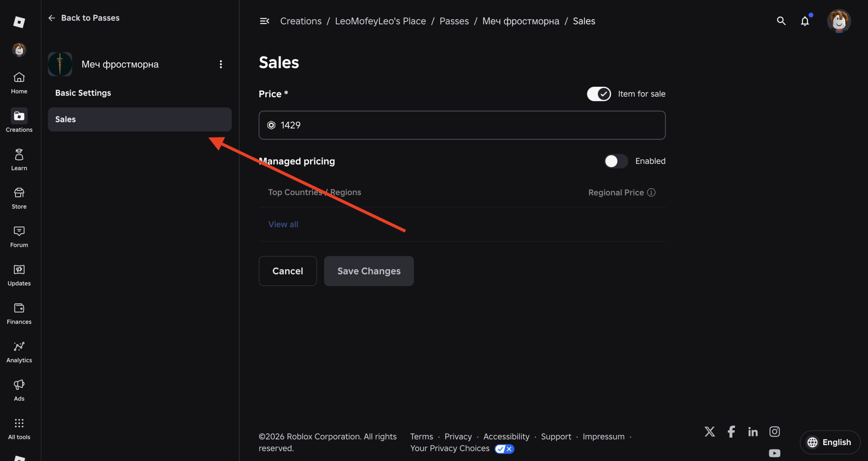The height and width of the screenshot is (461, 868).
Task: Toggle Your Privacy Choices icon
Action: tap(504, 449)
